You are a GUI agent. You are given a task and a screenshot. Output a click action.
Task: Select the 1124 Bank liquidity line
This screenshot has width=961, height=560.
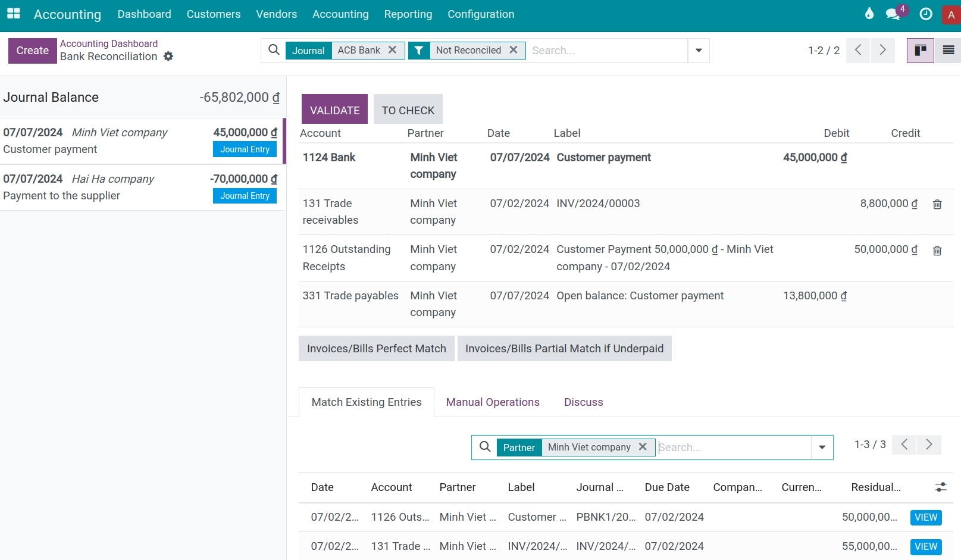(626, 166)
